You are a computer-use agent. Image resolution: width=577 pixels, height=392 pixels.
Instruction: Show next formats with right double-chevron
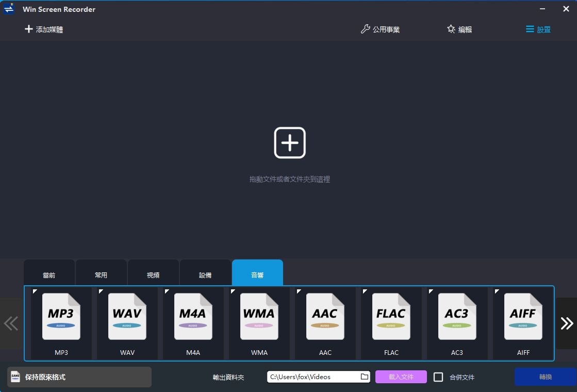click(567, 323)
